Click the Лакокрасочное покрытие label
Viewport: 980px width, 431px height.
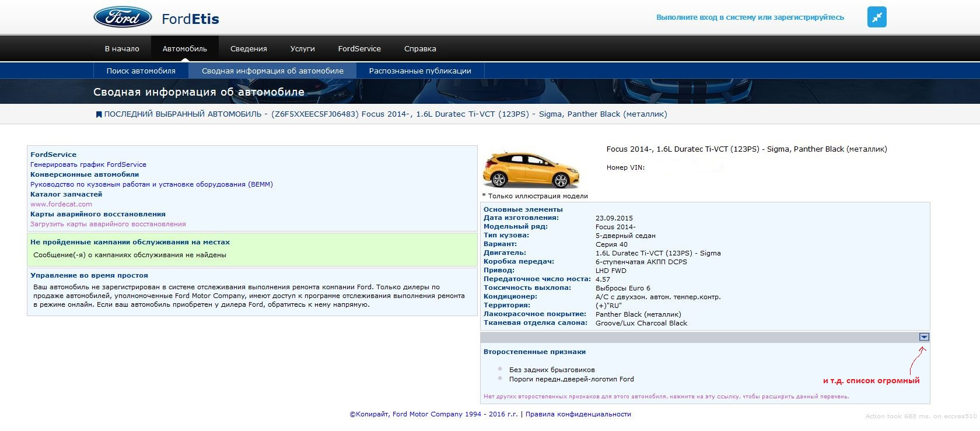tap(535, 314)
